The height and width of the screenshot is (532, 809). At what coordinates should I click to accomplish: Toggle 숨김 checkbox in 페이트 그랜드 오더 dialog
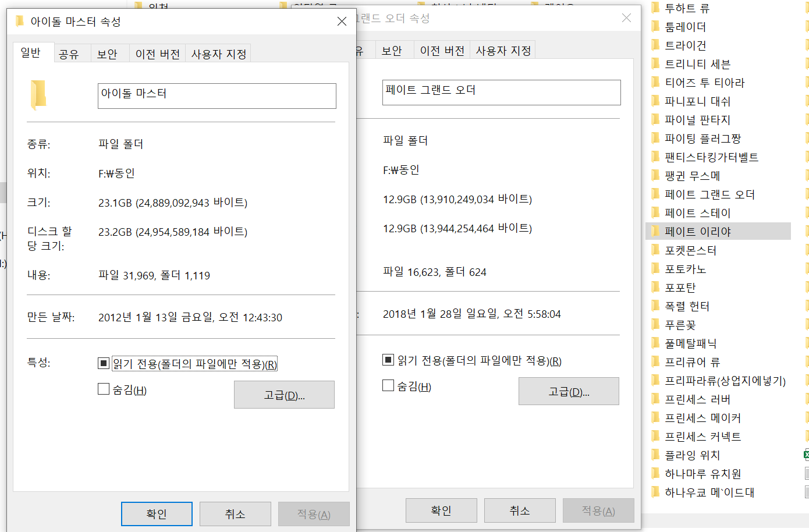[388, 386]
